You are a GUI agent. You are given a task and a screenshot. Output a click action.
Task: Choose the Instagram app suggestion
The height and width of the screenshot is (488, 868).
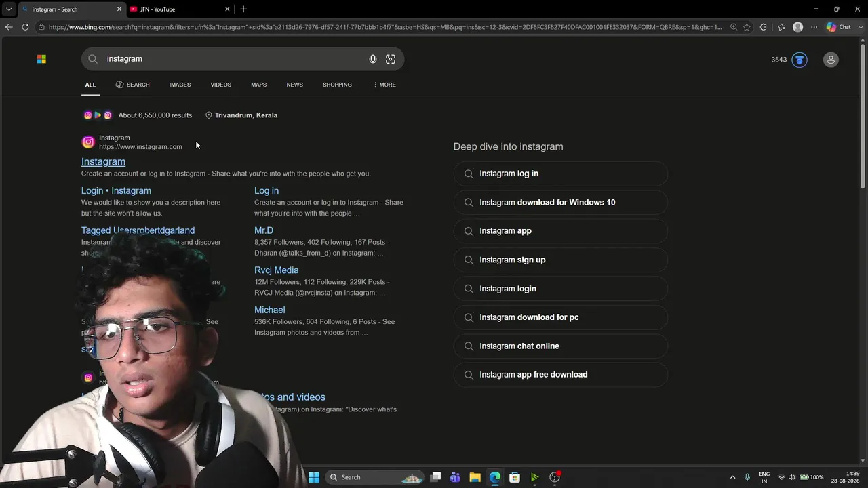[x=561, y=231]
